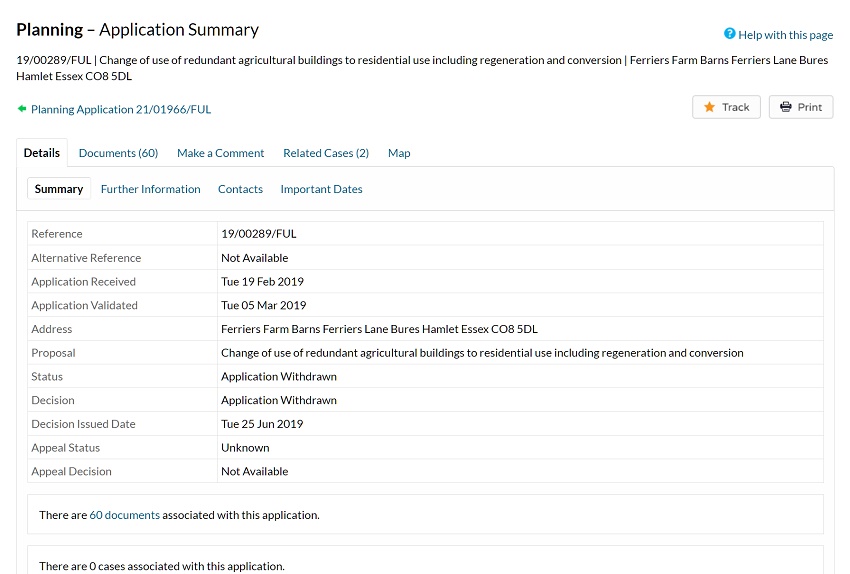The image size is (850, 574).
Task: Show the Further Information sub-tab
Action: [151, 189]
